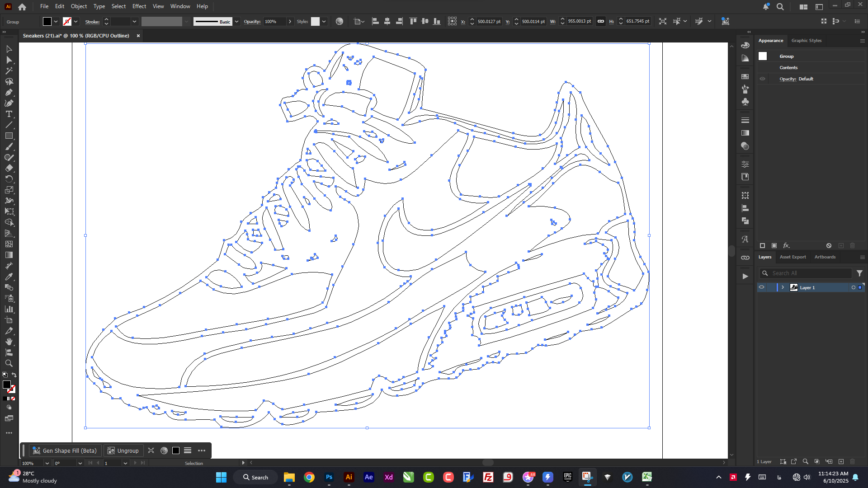868x488 pixels.
Task: Open the Stroke weight dropdown
Action: (134, 21)
